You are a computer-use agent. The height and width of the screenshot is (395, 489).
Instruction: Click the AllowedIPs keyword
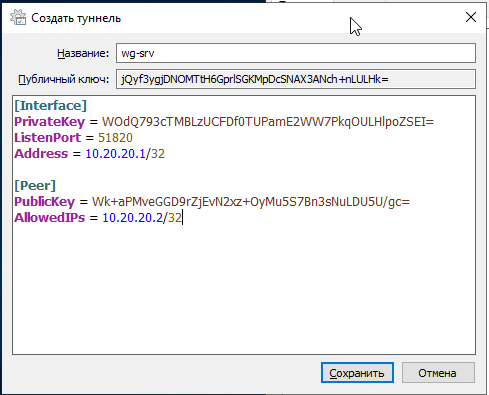tap(50, 218)
